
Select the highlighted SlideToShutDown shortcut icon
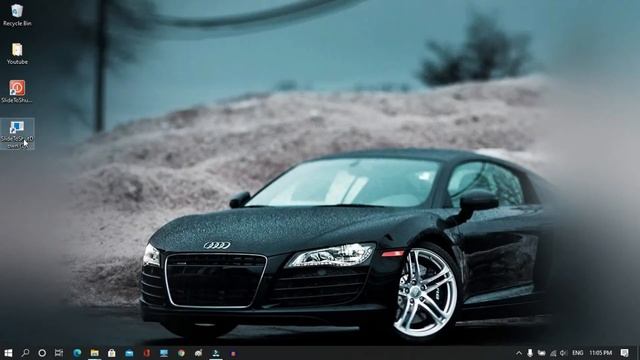17,134
